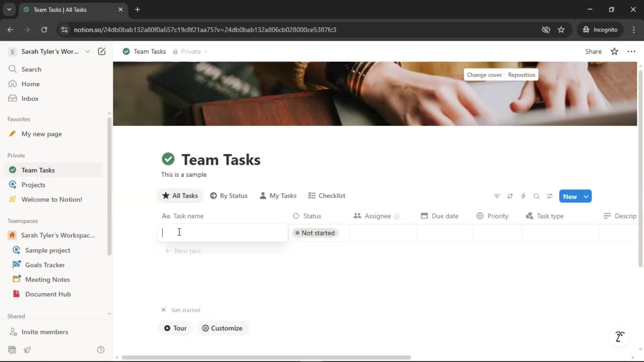
Task: Click the empty task name input
Action: pos(223,233)
